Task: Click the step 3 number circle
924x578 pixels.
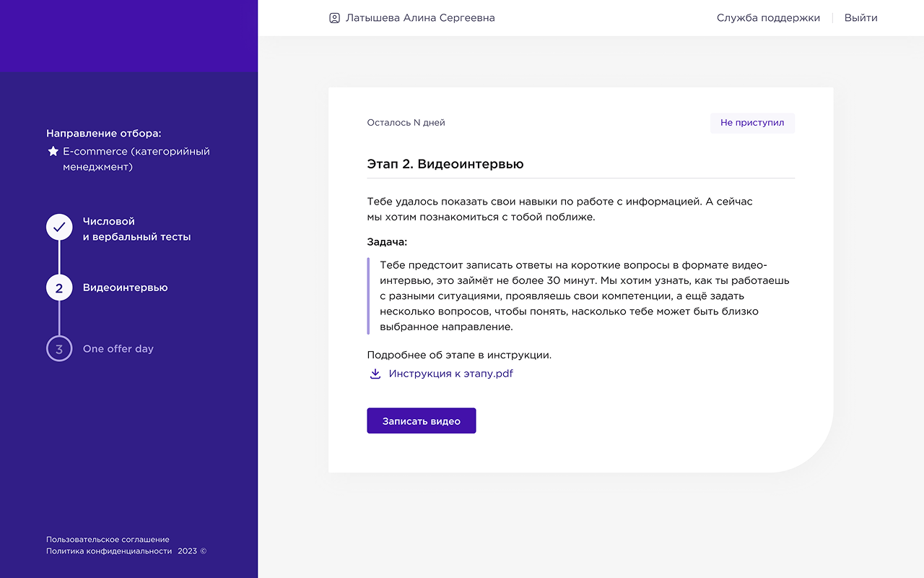Action: click(59, 349)
